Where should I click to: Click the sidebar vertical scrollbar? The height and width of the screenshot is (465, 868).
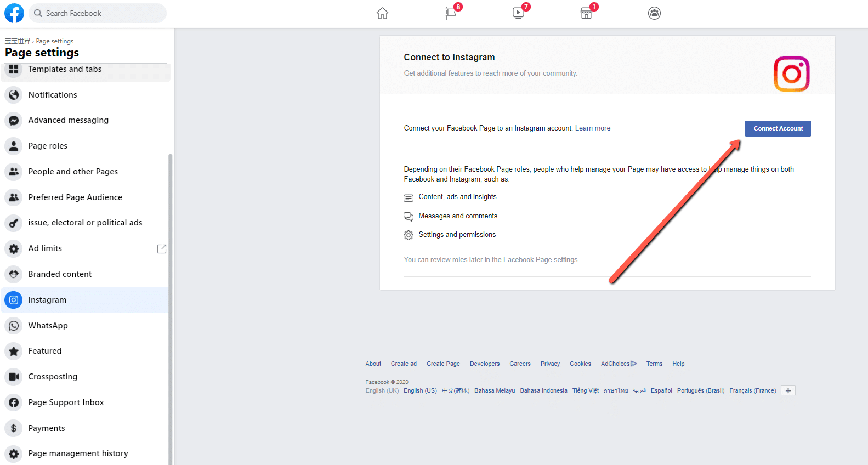pyautogui.click(x=170, y=307)
